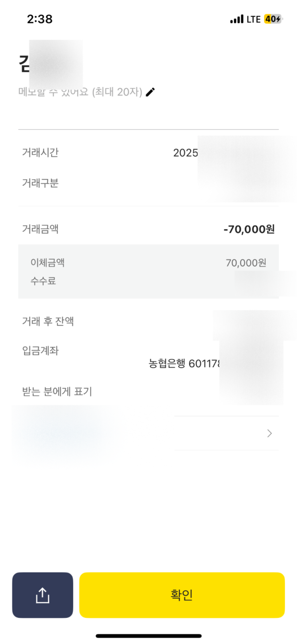The image size is (297, 644).
Task: Tap the share icon button
Action: pos(42,595)
